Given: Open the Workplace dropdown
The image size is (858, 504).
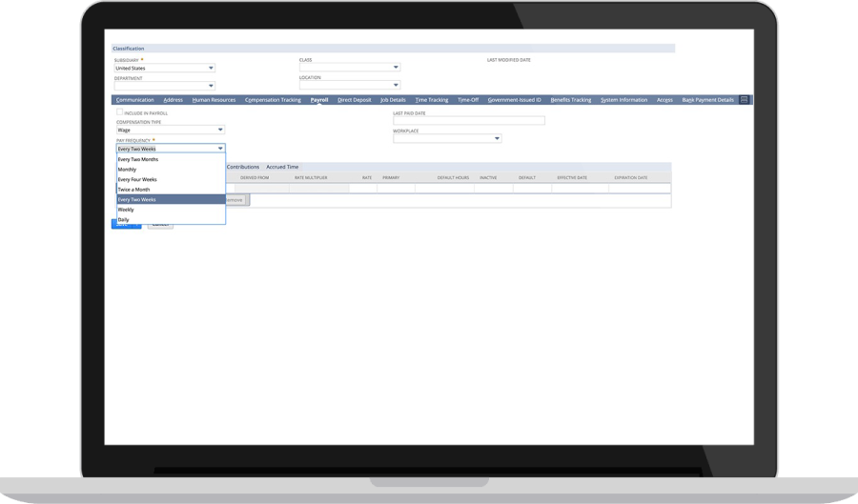Looking at the screenshot, I should 446,138.
